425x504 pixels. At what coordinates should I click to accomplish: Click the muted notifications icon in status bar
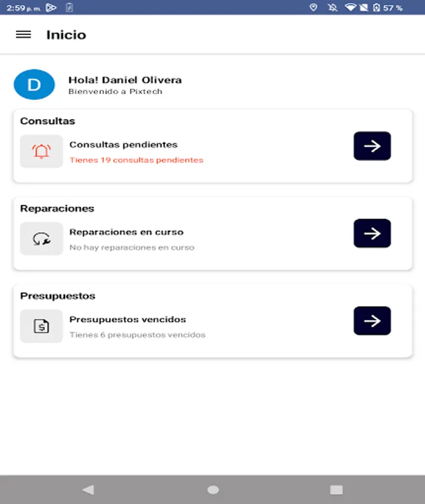(333, 8)
